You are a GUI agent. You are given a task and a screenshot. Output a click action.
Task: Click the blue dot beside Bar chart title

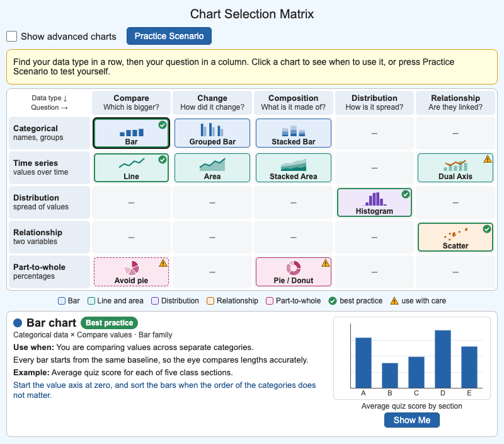tap(18, 323)
